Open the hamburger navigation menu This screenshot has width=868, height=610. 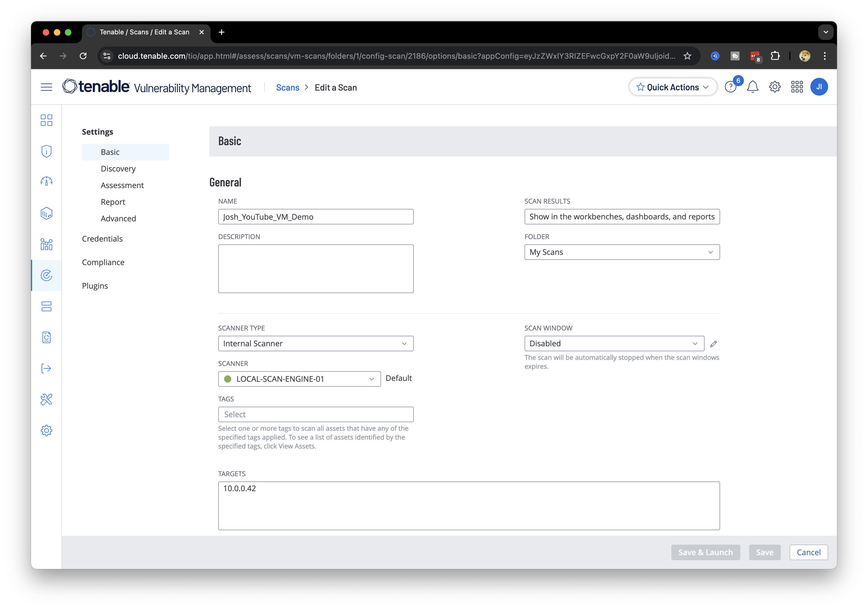click(x=46, y=87)
